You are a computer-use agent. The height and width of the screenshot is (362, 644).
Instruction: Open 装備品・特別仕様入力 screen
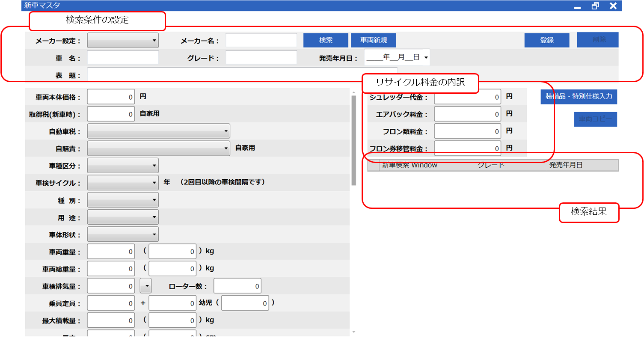click(x=579, y=97)
